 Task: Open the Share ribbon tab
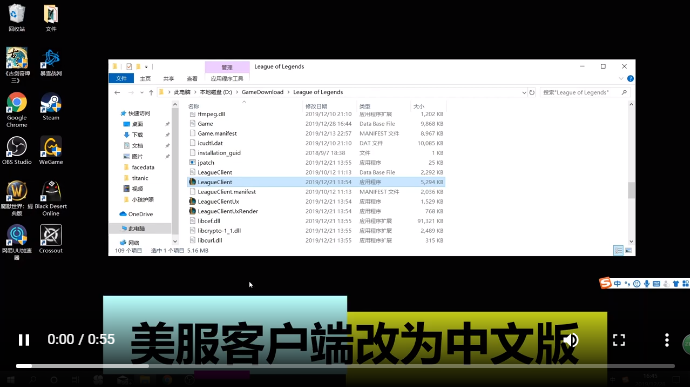point(169,78)
